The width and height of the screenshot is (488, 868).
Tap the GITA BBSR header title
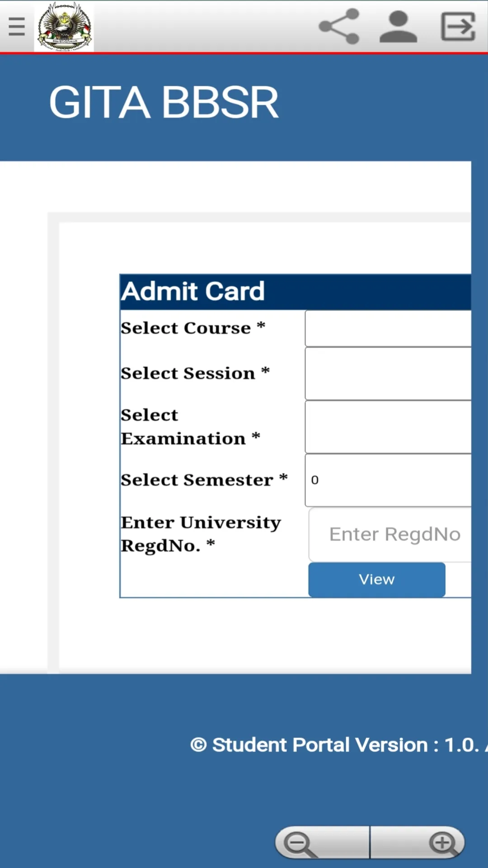click(164, 103)
